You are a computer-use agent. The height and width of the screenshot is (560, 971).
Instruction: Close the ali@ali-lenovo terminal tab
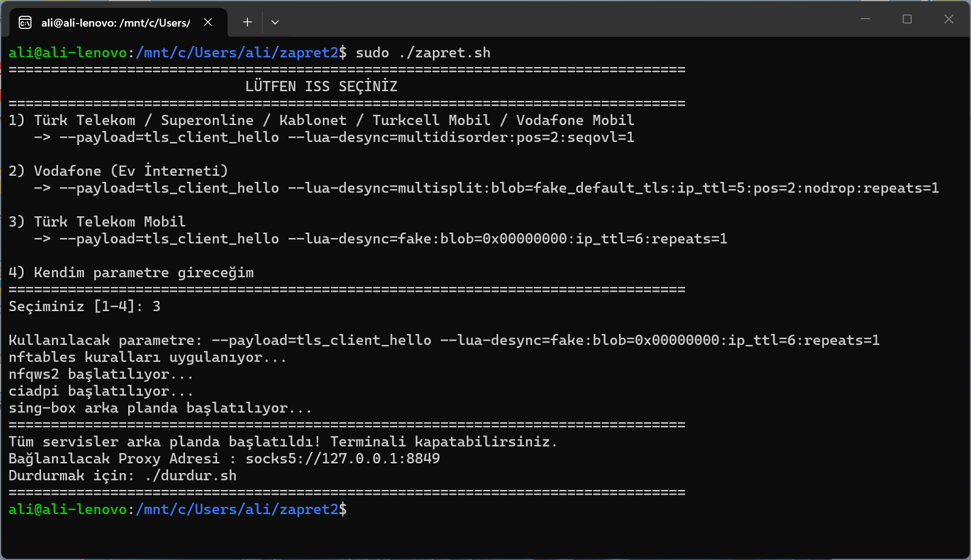pyautogui.click(x=208, y=22)
